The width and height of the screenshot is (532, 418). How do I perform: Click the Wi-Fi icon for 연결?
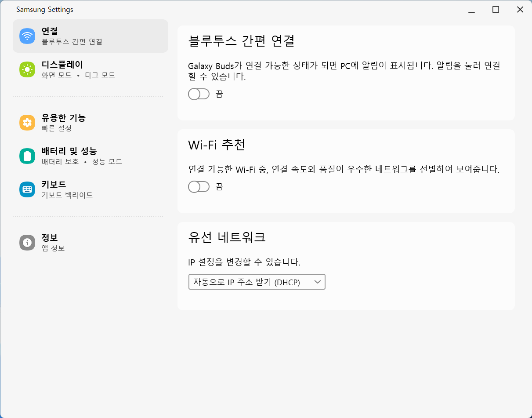[27, 36]
